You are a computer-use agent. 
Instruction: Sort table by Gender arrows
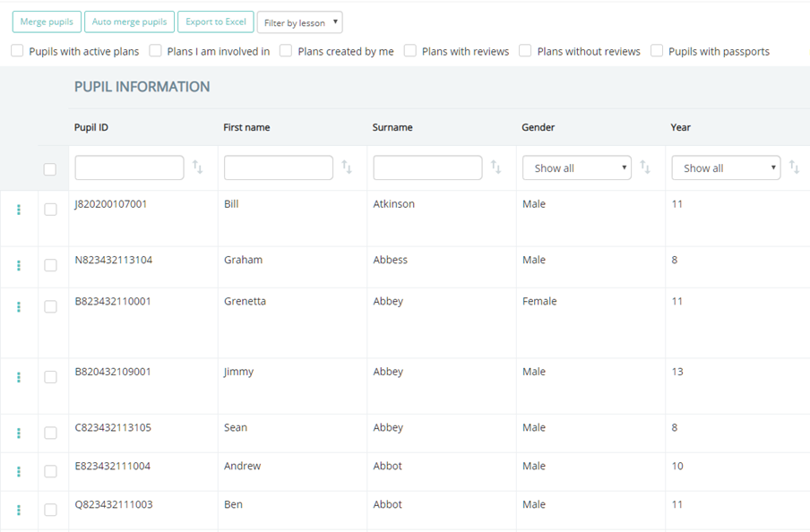tap(645, 167)
